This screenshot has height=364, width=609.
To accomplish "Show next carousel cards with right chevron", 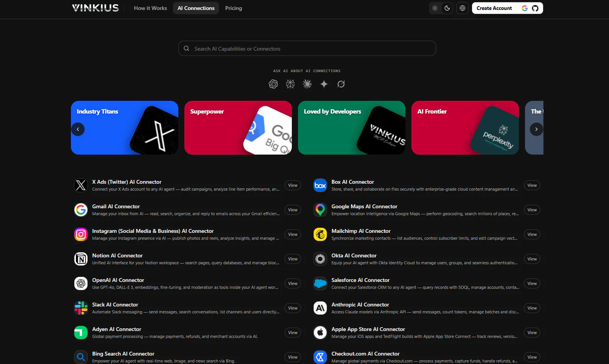I will click(537, 129).
